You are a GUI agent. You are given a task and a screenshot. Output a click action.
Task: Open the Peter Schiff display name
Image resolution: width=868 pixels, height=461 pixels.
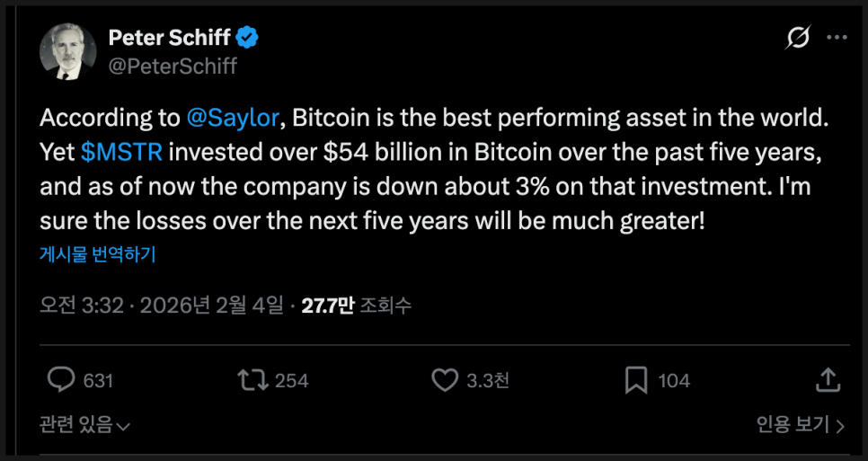[x=169, y=38]
